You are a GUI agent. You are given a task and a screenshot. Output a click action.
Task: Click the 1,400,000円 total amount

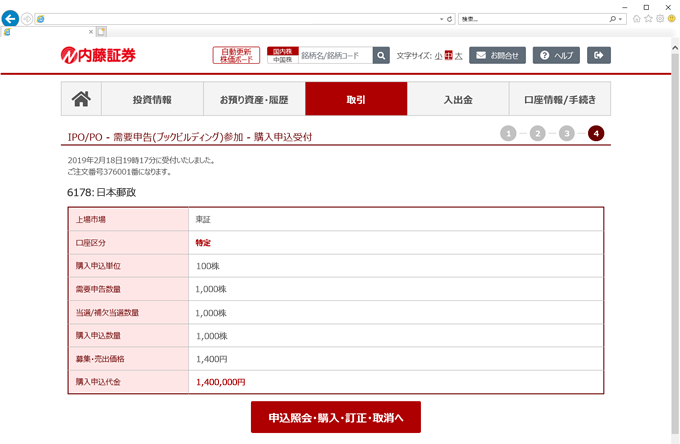coord(221,382)
